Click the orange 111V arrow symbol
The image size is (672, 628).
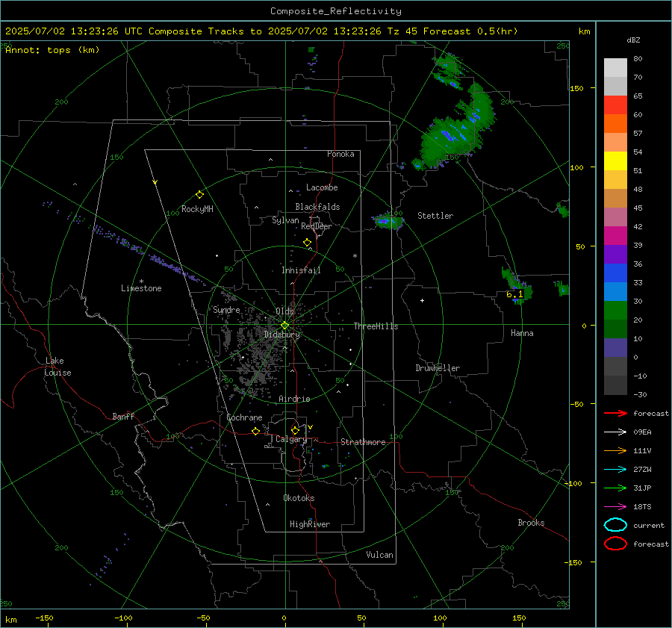[x=615, y=450]
